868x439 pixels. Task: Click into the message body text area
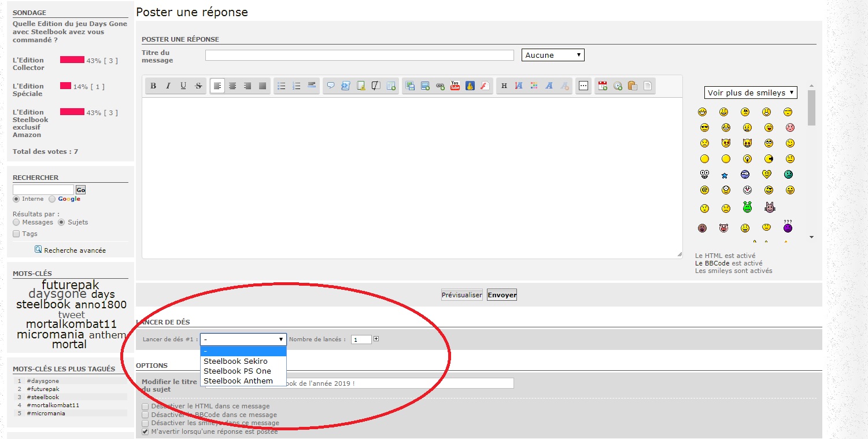412,178
